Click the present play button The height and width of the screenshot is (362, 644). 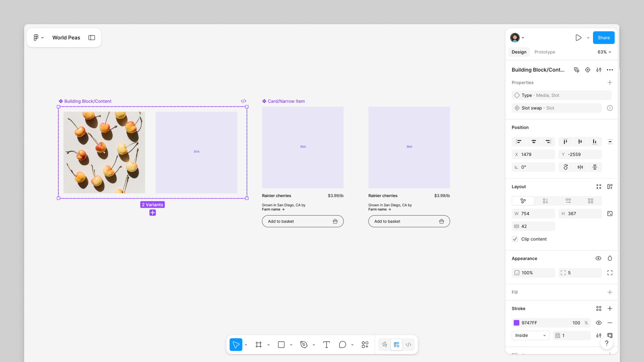578,38
